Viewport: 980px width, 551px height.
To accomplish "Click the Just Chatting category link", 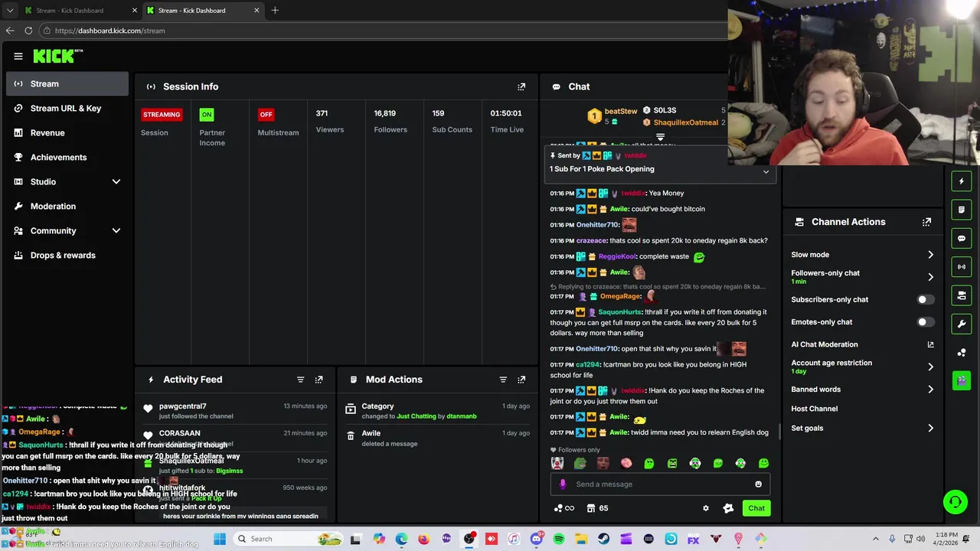I will (x=416, y=416).
